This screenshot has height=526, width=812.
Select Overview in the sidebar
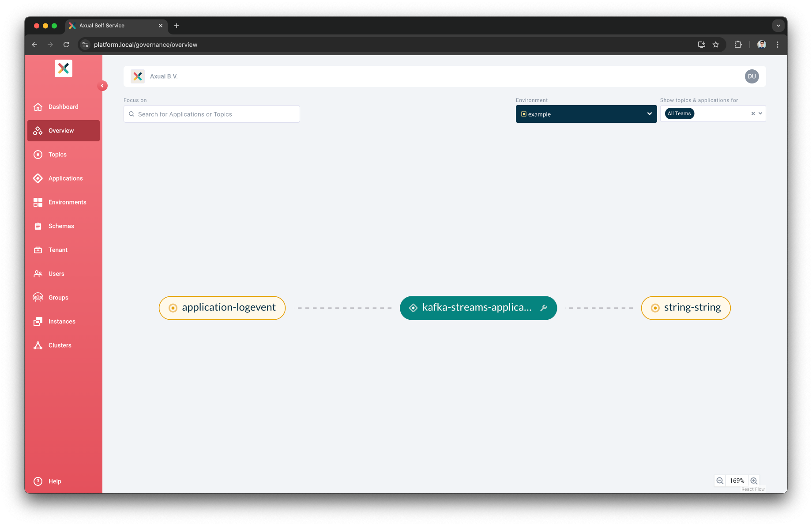63,131
